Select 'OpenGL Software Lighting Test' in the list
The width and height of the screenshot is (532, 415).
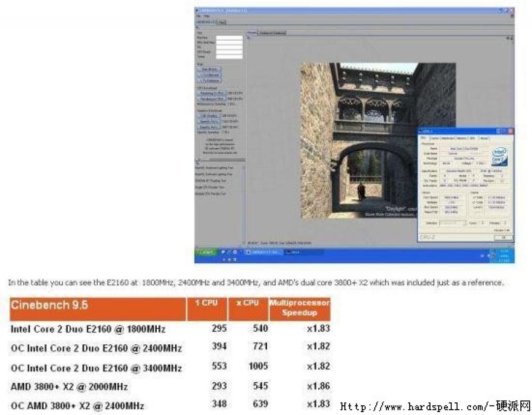coord(214,174)
